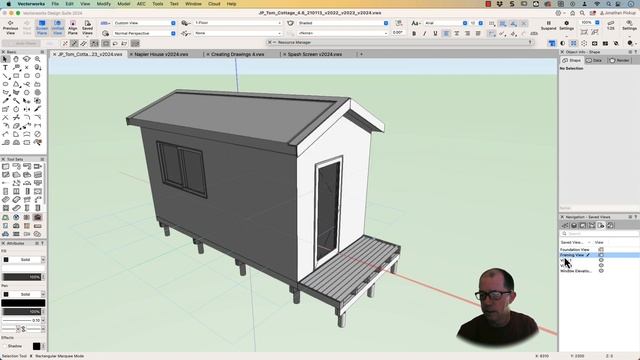Click the Suspend snapping button

(x=548, y=26)
